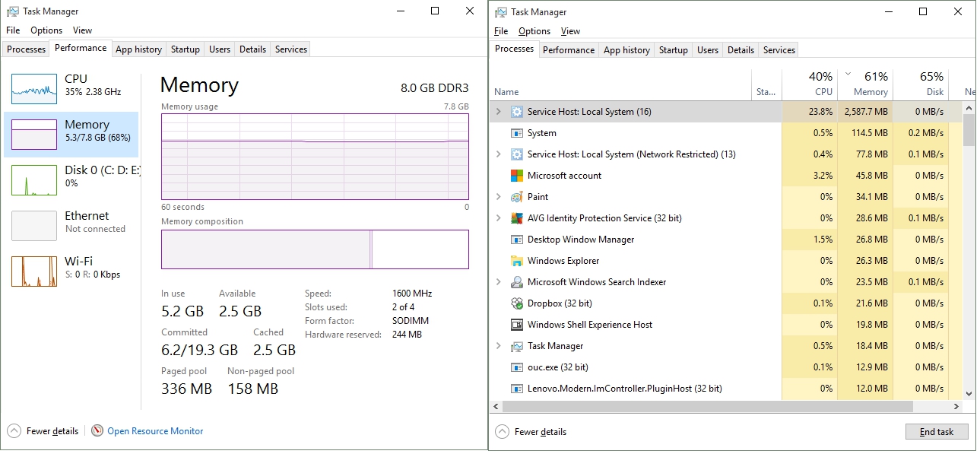Click the AVG Identity Protection Service icon
The height and width of the screenshot is (454, 980).
pos(516,218)
